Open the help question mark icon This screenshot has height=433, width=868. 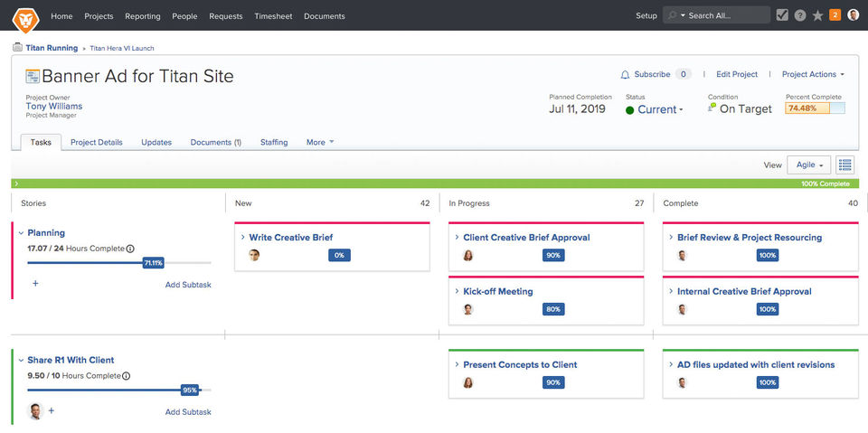point(799,15)
